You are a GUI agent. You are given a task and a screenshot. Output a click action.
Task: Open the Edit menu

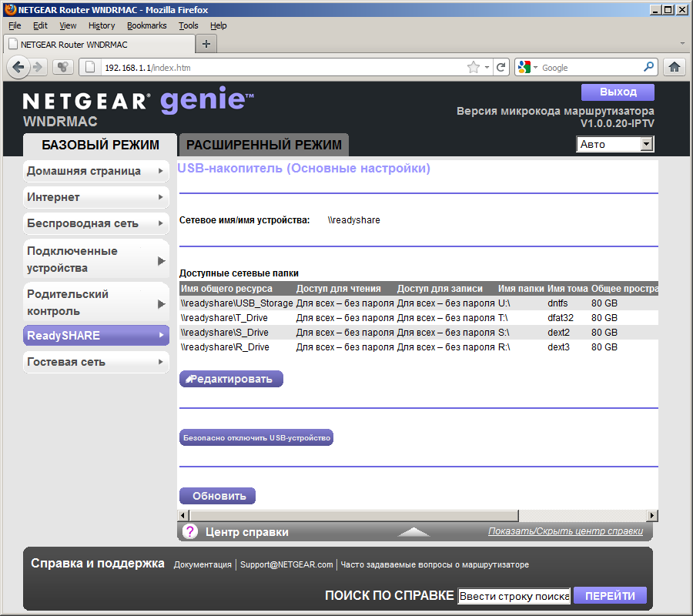[40, 25]
